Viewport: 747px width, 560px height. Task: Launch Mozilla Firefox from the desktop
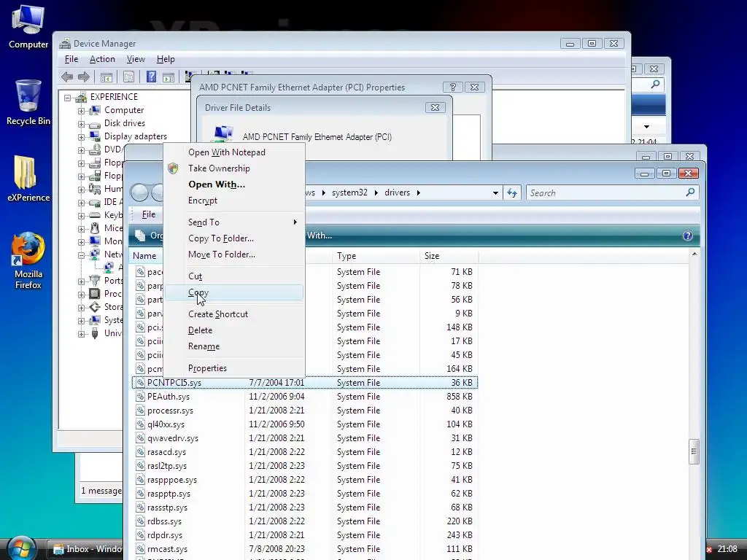pos(28,260)
